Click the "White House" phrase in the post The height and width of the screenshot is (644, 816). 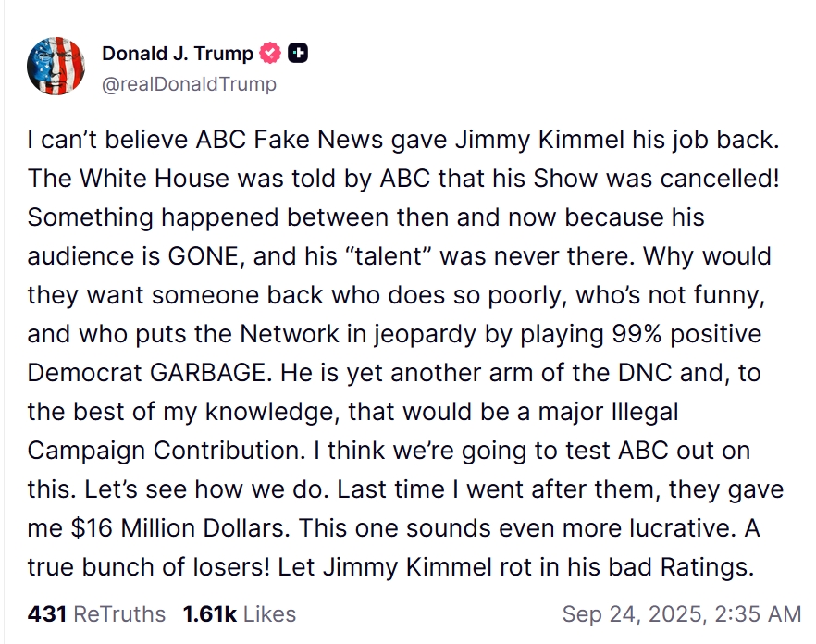coord(154,179)
